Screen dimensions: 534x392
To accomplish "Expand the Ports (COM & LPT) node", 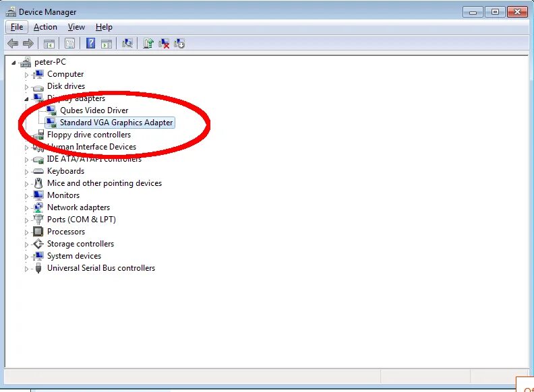I will [x=26, y=220].
